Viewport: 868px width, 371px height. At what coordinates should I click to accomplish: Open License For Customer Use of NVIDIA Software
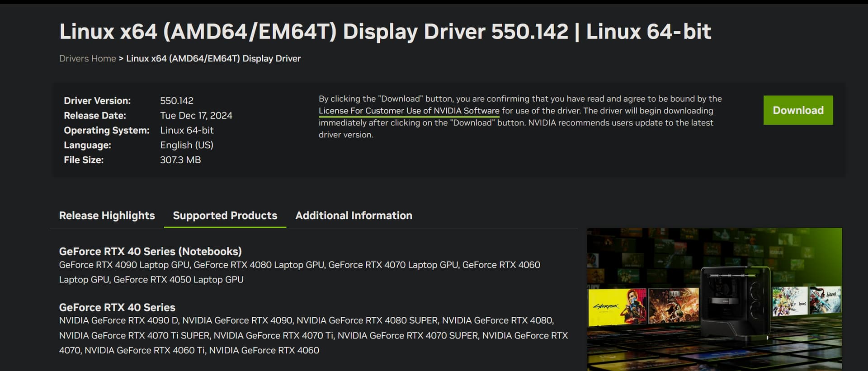coord(409,111)
